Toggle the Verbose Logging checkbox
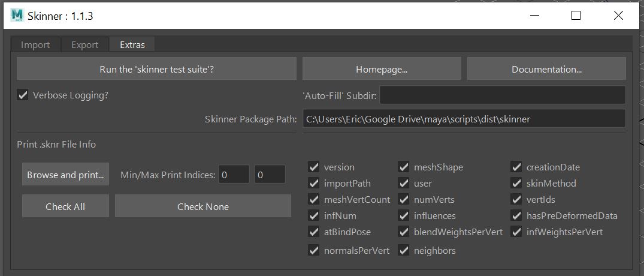Screen dimensions: 644x276 click(x=23, y=95)
